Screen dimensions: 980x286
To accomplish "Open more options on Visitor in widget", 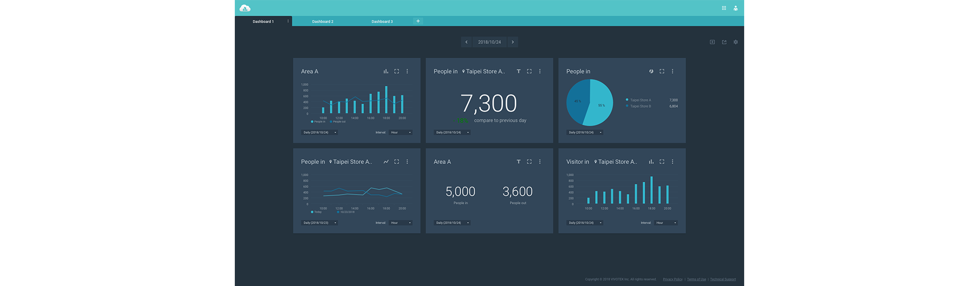I will pos(672,162).
